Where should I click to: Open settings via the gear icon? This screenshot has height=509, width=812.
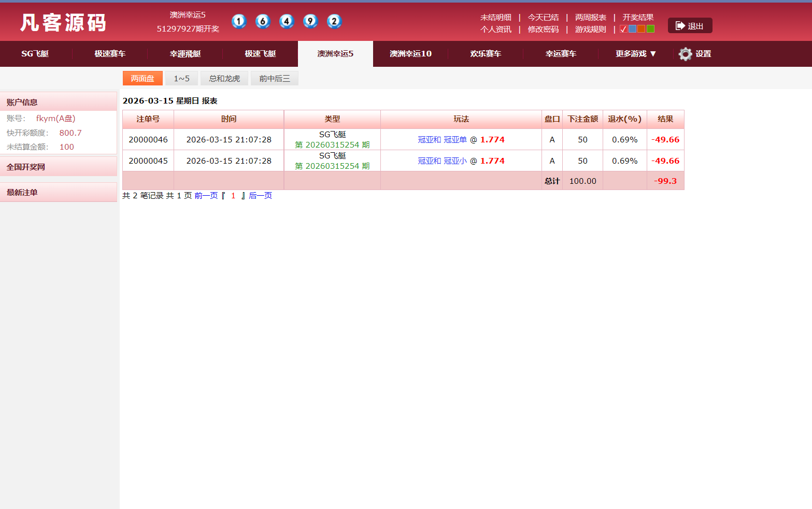[x=685, y=53]
